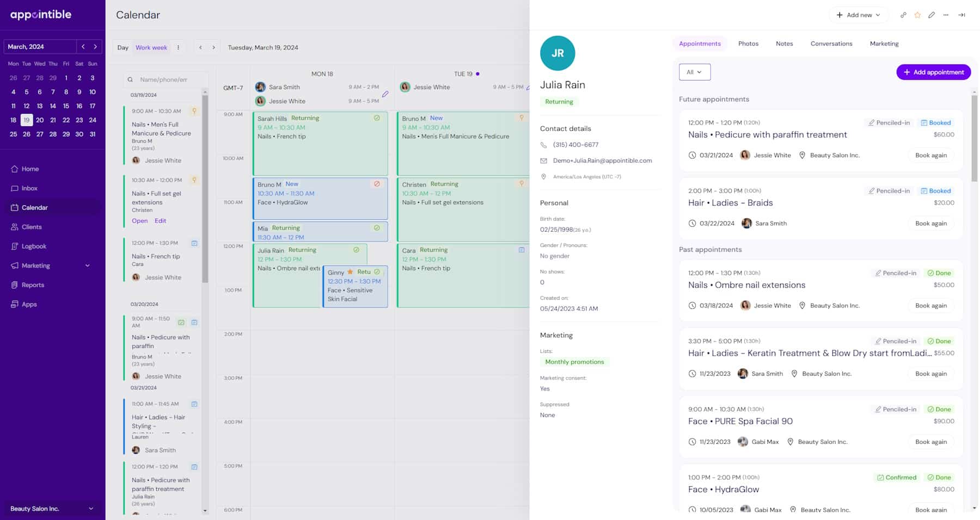This screenshot has width=980, height=520.
Task: Expand the Add new dropdown chevron
Action: pos(877,15)
